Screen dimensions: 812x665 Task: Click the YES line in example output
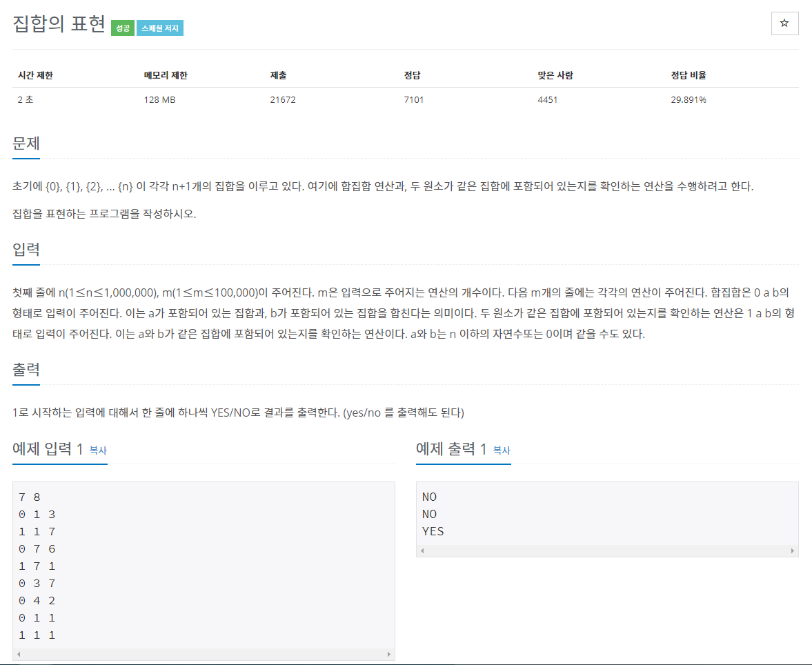(x=433, y=531)
